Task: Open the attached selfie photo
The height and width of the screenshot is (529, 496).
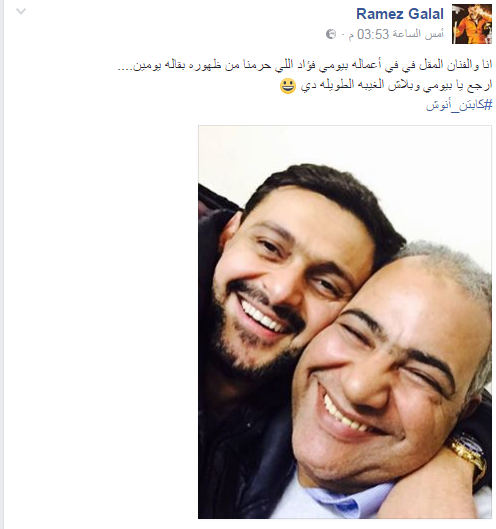Action: [345, 322]
